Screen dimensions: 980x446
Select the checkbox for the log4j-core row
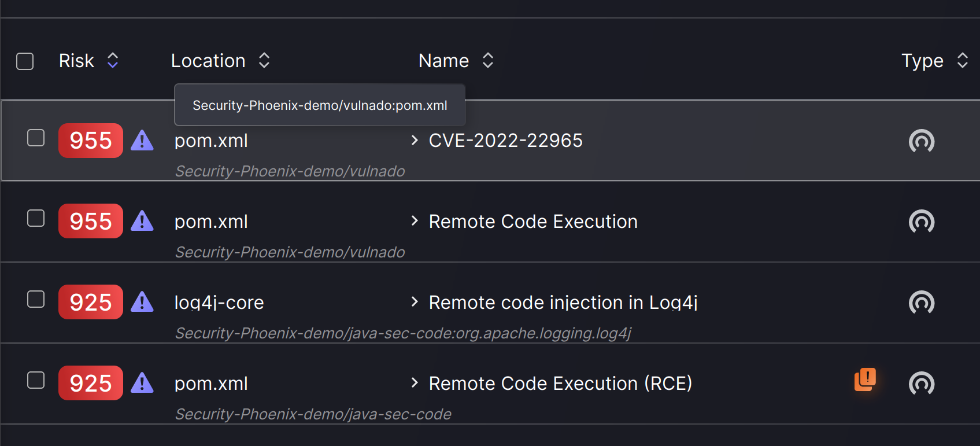coord(36,299)
